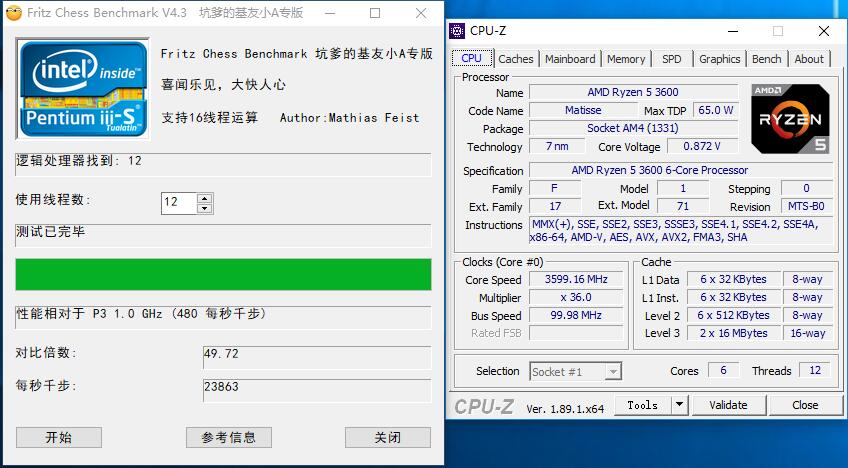Click the Level 3 16-way value
848x468 pixels.
click(808, 333)
